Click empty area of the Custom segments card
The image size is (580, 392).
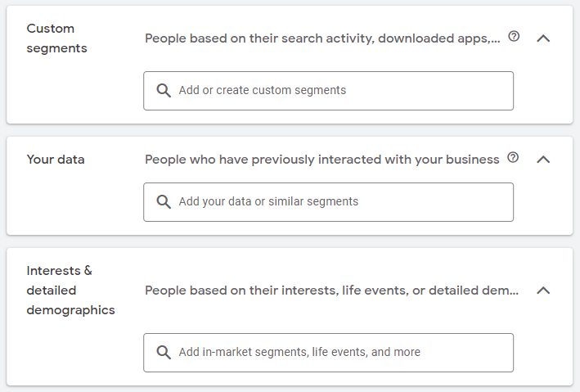coord(74,92)
